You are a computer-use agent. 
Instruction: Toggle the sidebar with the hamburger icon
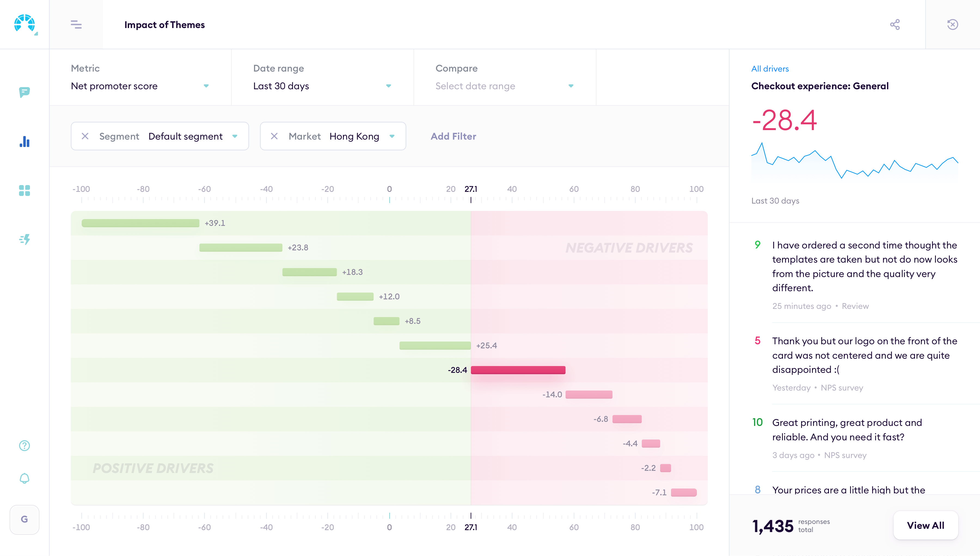[x=76, y=24]
